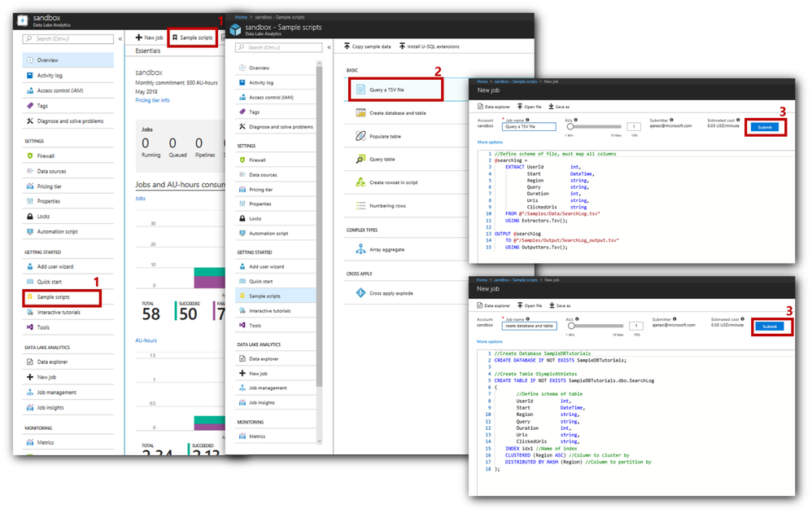Follow the Pricing tier info link
The image size is (812, 513).
(152, 100)
